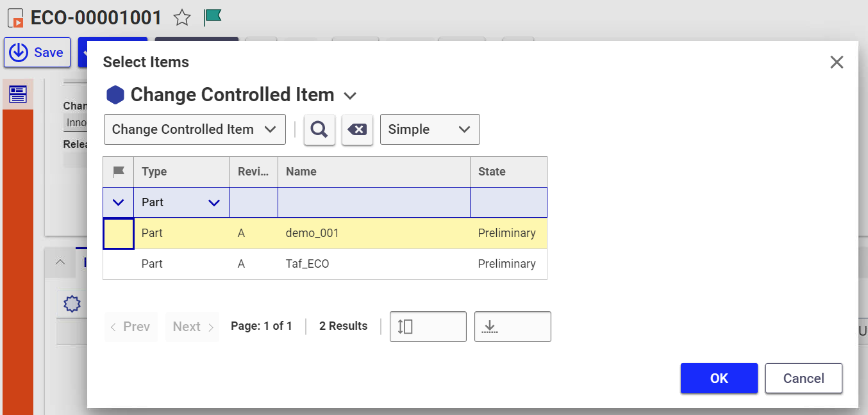Cancel the Select Items dialog
This screenshot has height=415, width=868.
click(x=804, y=378)
